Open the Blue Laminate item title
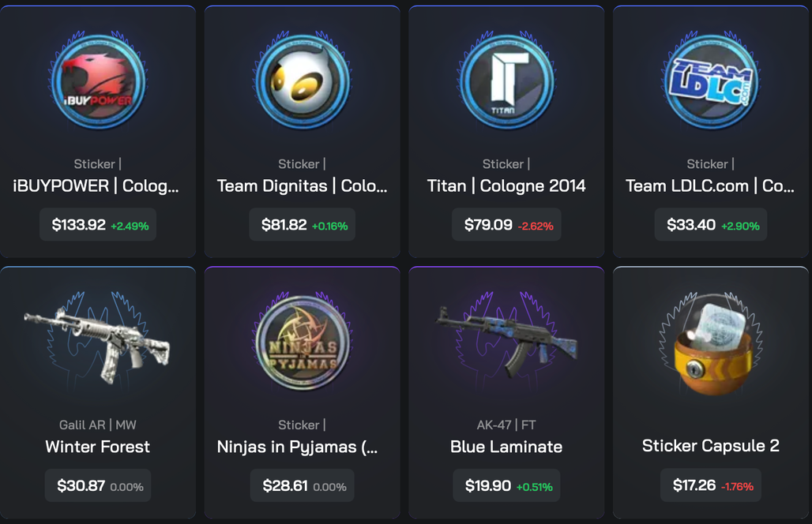 tap(506, 447)
